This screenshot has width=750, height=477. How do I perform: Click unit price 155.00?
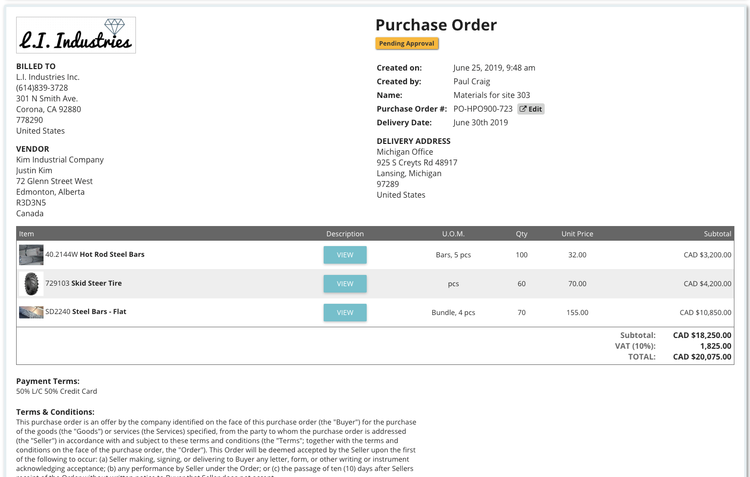pyautogui.click(x=577, y=312)
